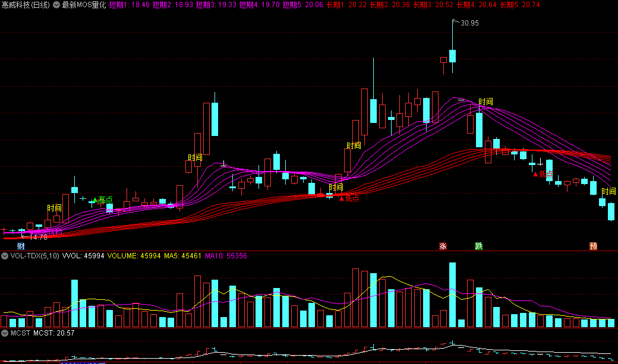
Task: Click the 预 forecast marker icon
Action: pos(593,246)
